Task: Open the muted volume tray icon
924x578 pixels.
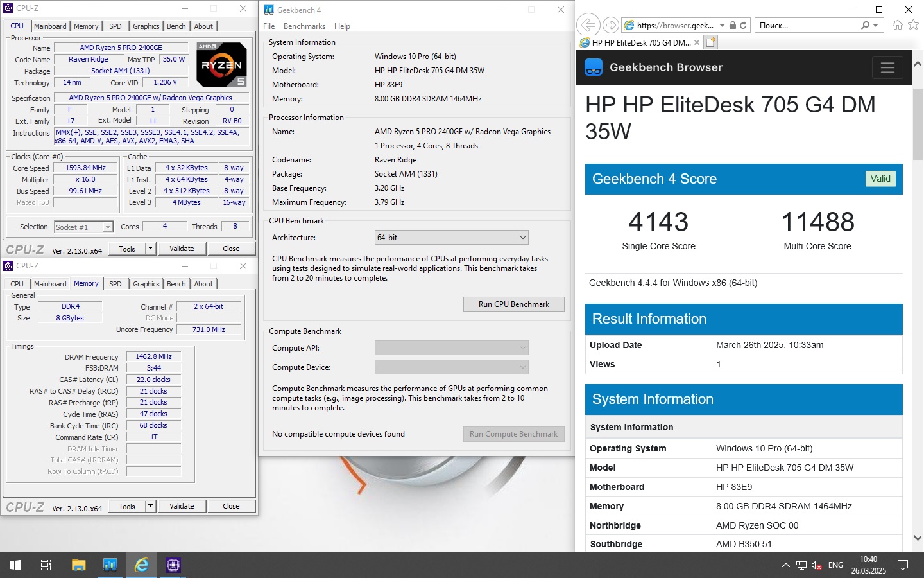Action: pyautogui.click(x=817, y=565)
